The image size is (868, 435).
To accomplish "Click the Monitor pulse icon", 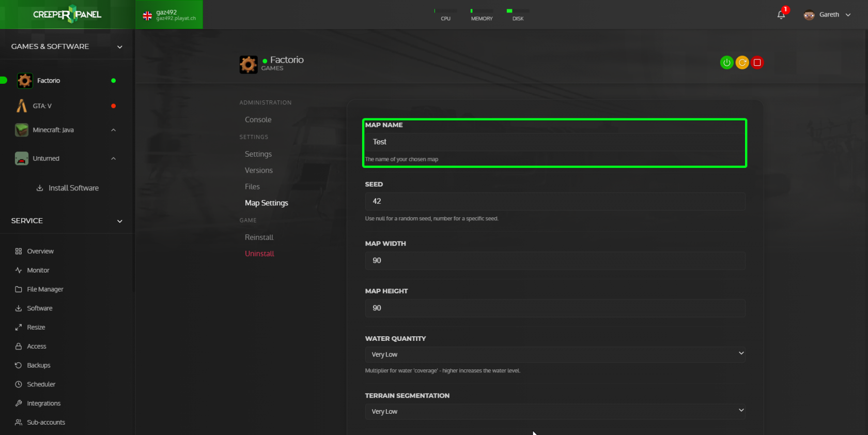I will click(x=19, y=271).
